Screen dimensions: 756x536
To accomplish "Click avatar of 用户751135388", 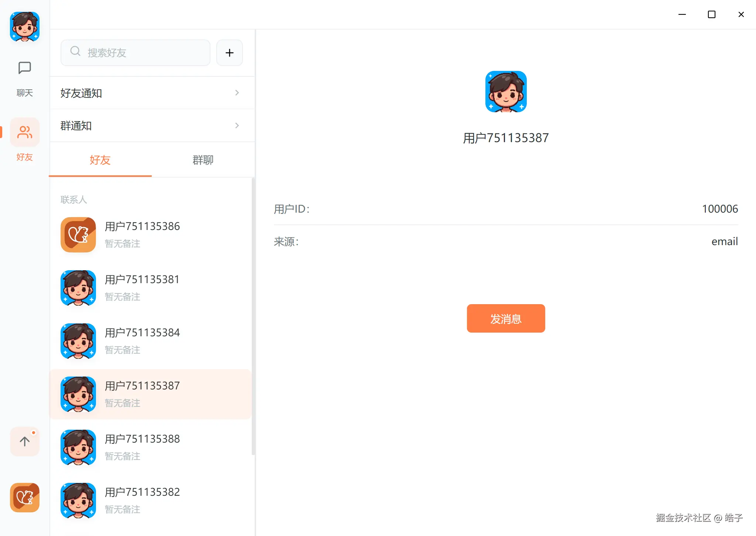I will [x=78, y=447].
